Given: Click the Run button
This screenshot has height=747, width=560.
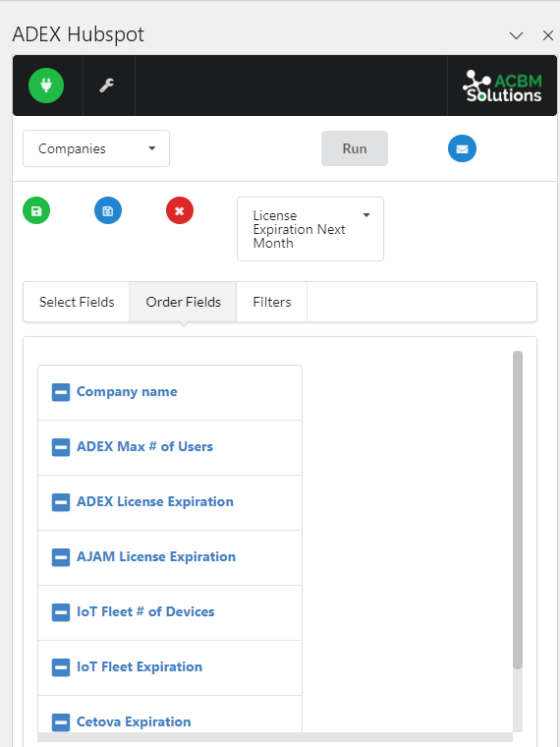Looking at the screenshot, I should click(x=355, y=148).
